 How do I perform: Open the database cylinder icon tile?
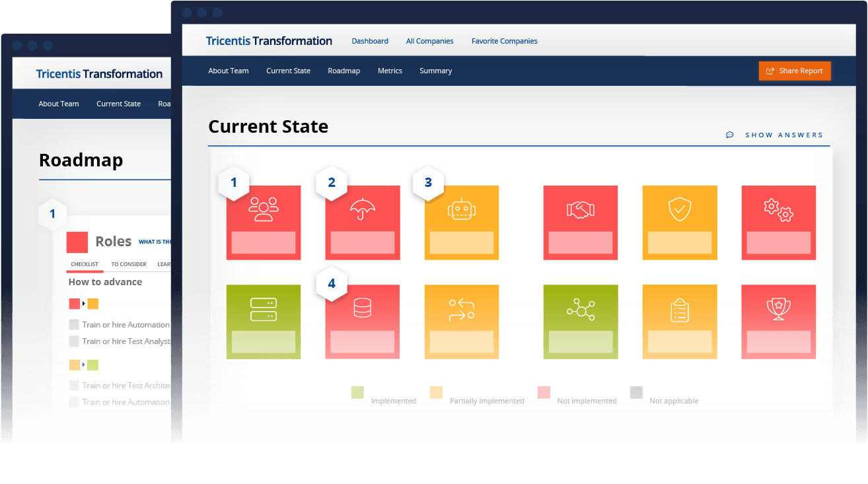pyautogui.click(x=363, y=322)
